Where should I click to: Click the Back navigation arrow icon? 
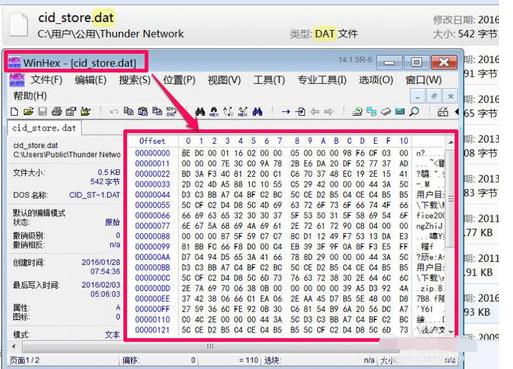[315, 111]
